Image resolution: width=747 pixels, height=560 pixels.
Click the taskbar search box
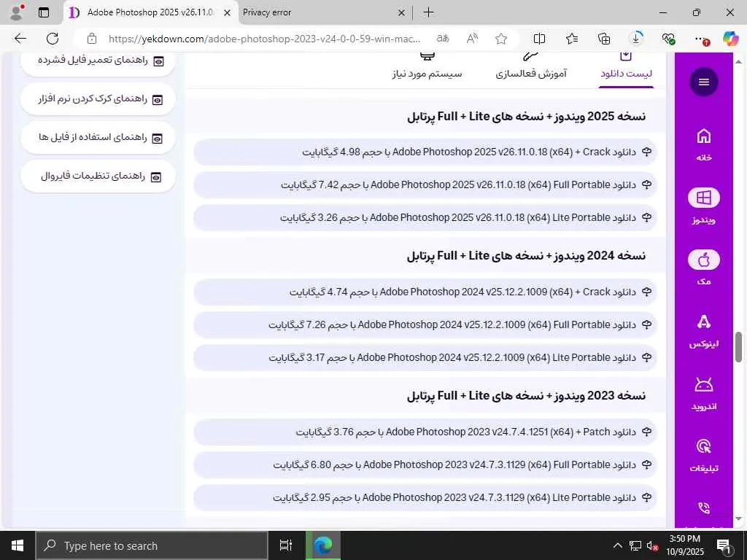152,545
